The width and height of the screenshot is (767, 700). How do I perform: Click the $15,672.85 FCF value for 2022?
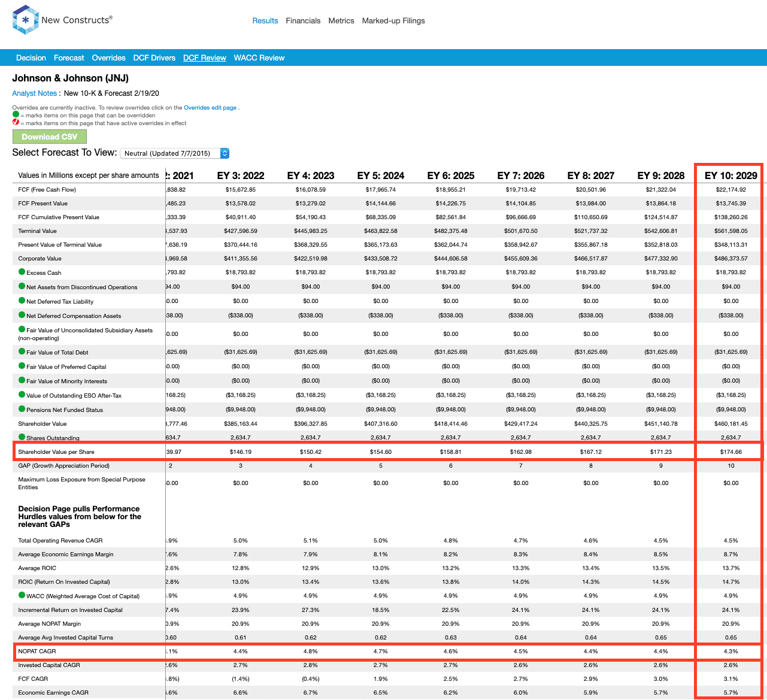(241, 189)
